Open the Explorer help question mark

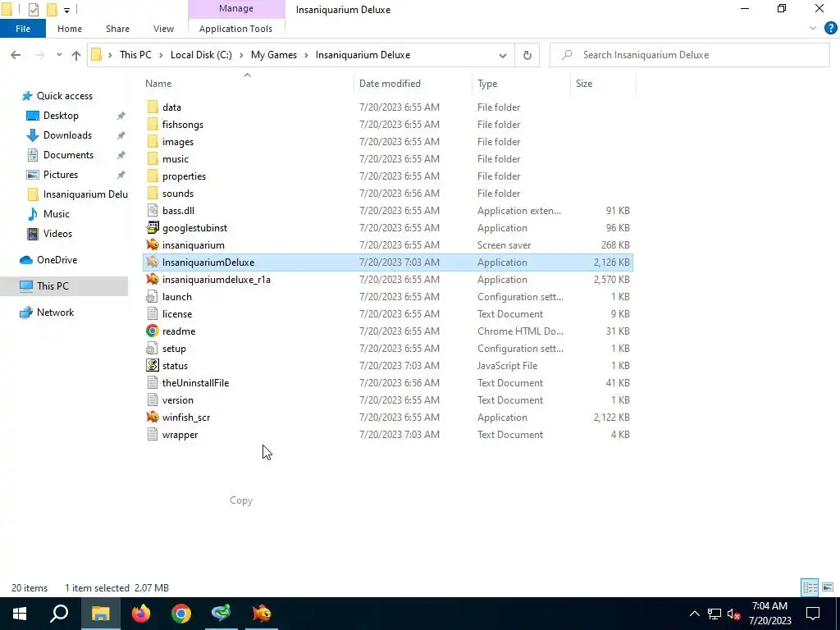[x=830, y=29]
